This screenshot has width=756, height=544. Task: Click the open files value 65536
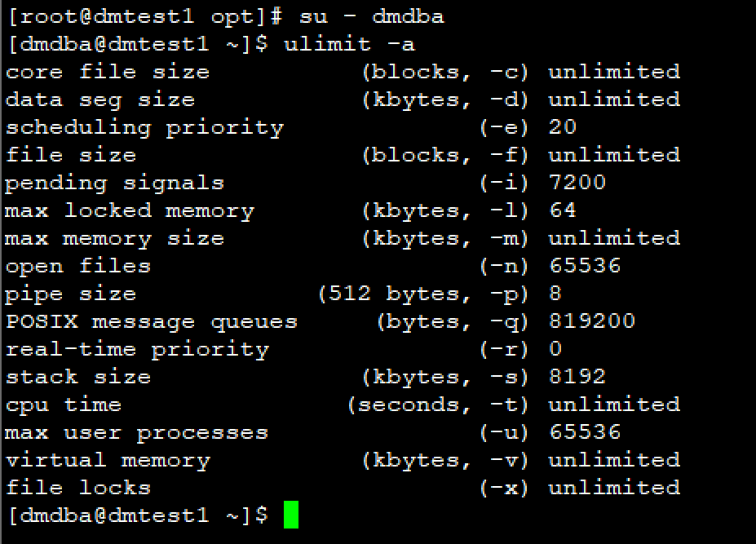click(585, 266)
